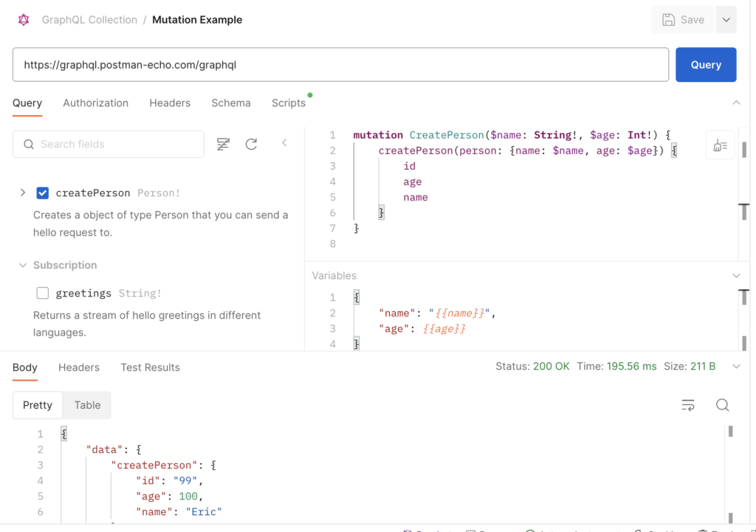Open the Save options dropdown arrow

point(727,20)
